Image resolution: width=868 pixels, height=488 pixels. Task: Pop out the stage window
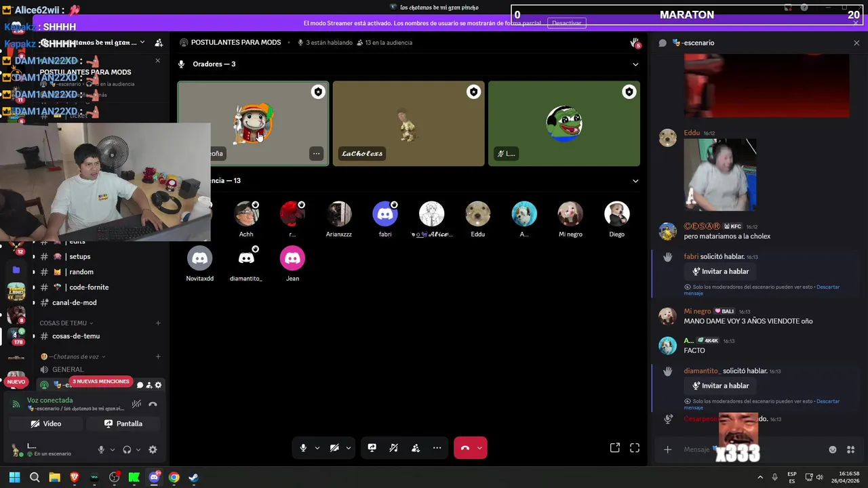[x=614, y=448]
